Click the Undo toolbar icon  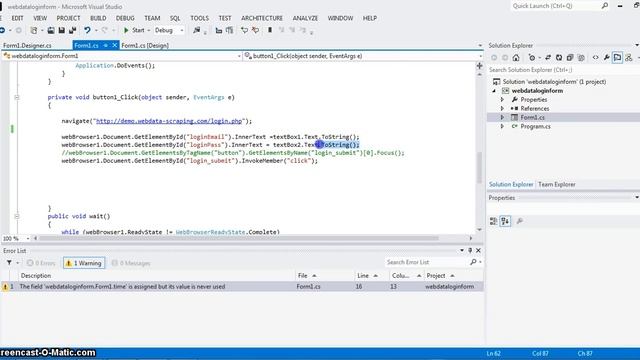[x=87, y=30]
